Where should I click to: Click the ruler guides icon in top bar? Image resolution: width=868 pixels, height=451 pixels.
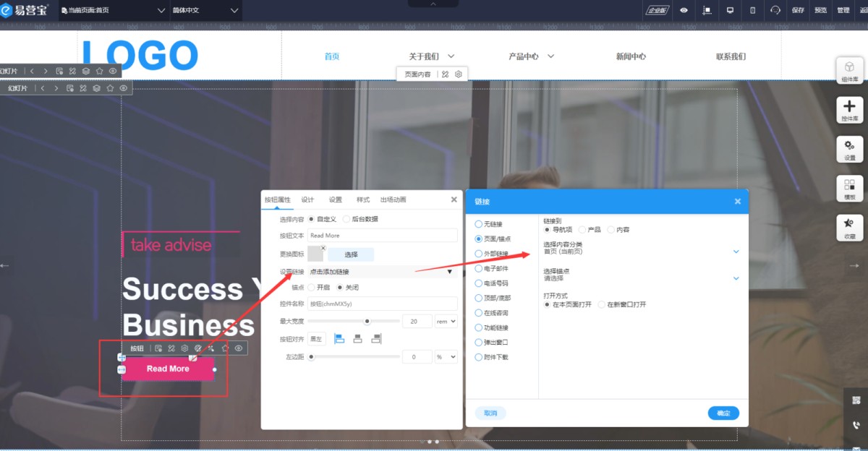[x=707, y=10]
